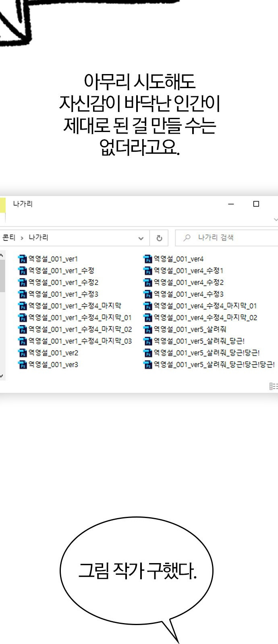Screen dimensions: 278x644
Task: Click the PSD icon for 역영설_001_ver2
Action: tap(23, 353)
